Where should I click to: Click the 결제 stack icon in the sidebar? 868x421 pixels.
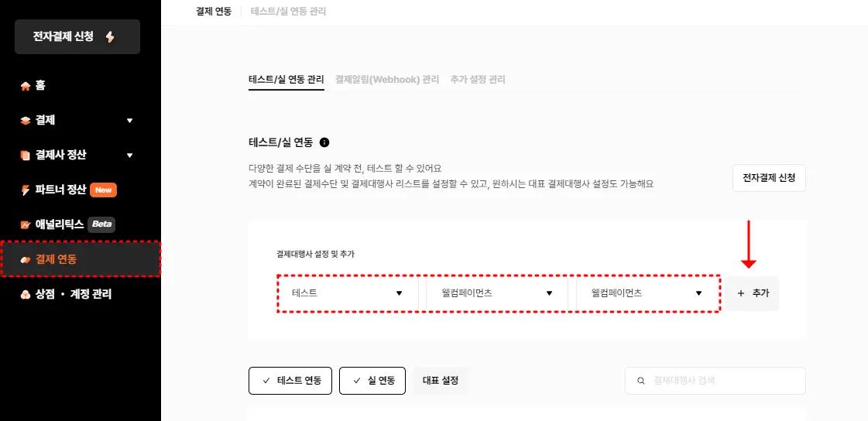pyautogui.click(x=26, y=121)
